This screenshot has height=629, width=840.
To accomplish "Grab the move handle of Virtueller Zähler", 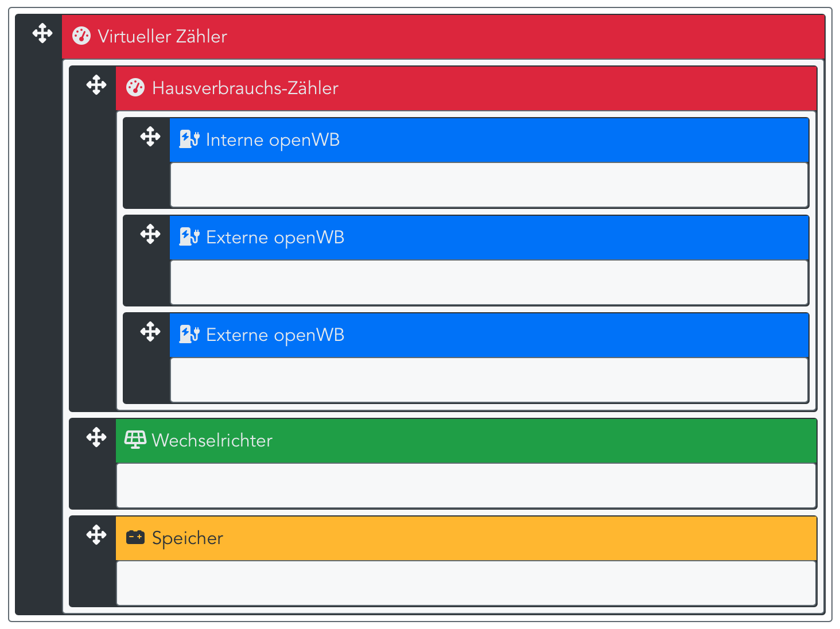I will point(42,33).
